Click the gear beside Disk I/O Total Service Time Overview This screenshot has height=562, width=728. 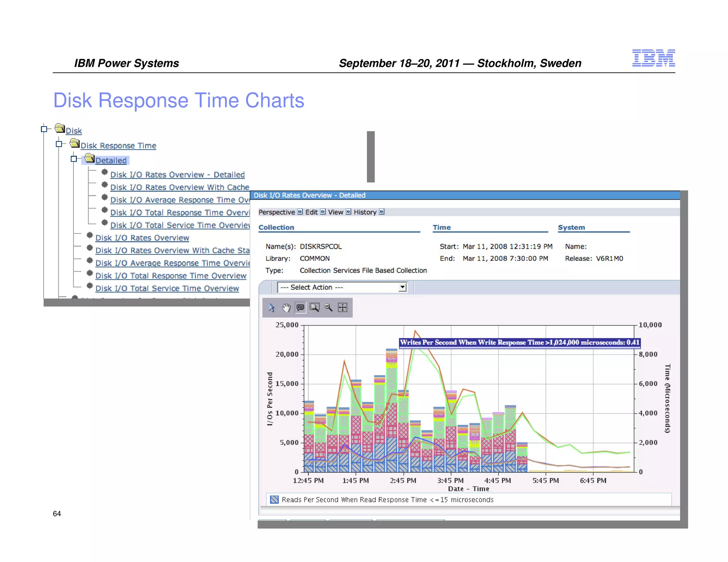pos(90,286)
